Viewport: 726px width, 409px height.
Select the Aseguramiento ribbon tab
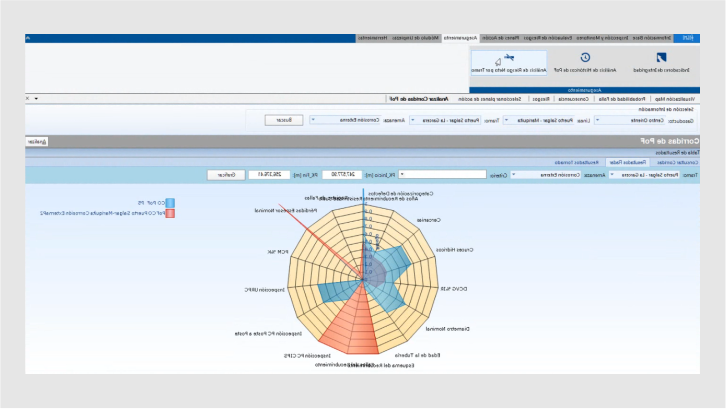click(460, 38)
